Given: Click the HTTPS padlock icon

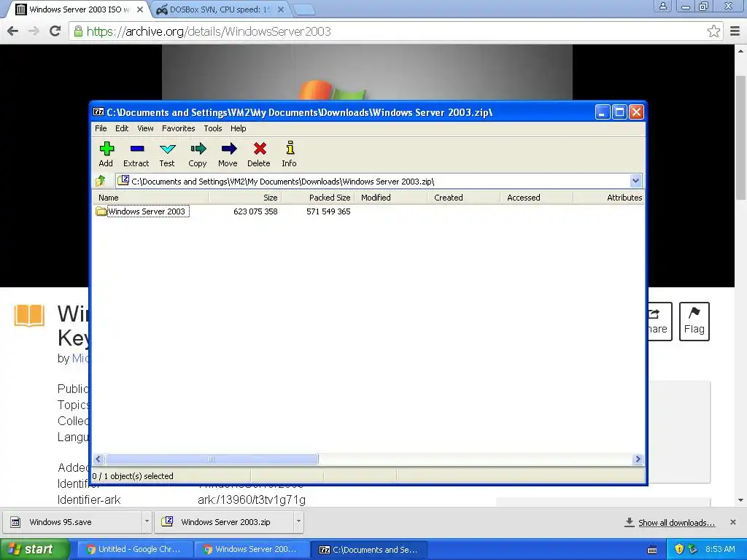Looking at the screenshot, I should coord(78,31).
